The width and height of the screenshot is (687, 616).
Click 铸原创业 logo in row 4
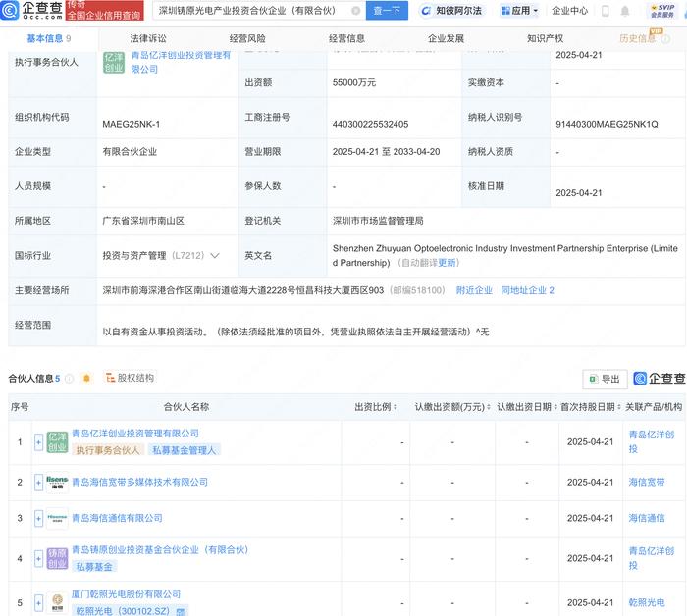(x=57, y=559)
